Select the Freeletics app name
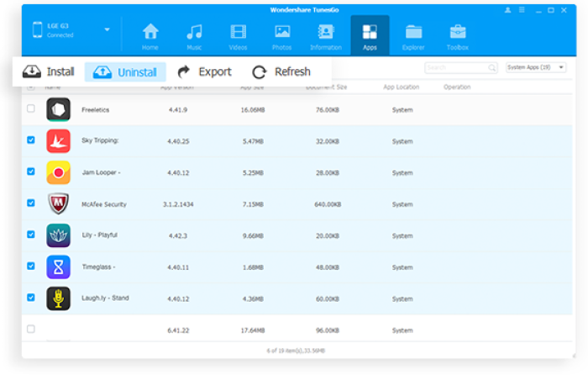The height and width of the screenshot is (375, 588). 96,110
